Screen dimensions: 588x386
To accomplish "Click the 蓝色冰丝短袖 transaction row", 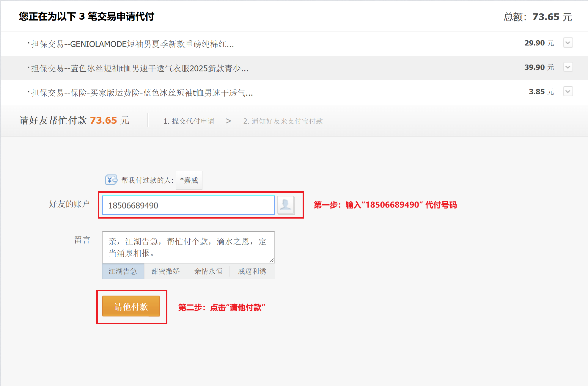I will [x=140, y=68].
